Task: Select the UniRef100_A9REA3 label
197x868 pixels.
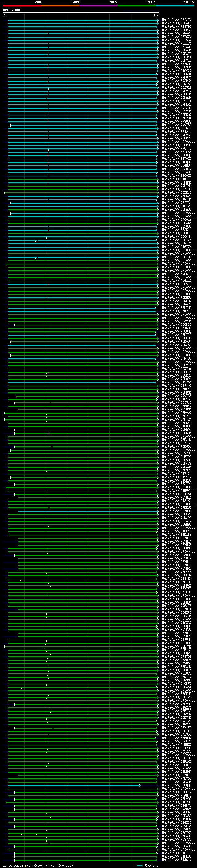Action: click(x=177, y=115)
